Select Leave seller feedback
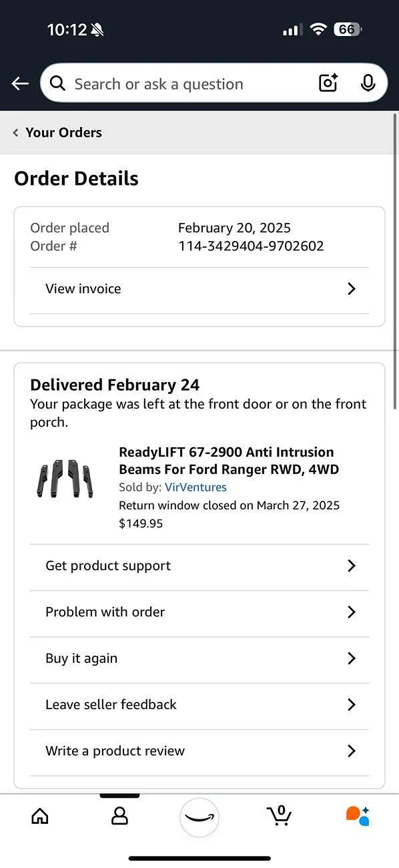Viewport: 399px width, 868px height. (x=199, y=704)
